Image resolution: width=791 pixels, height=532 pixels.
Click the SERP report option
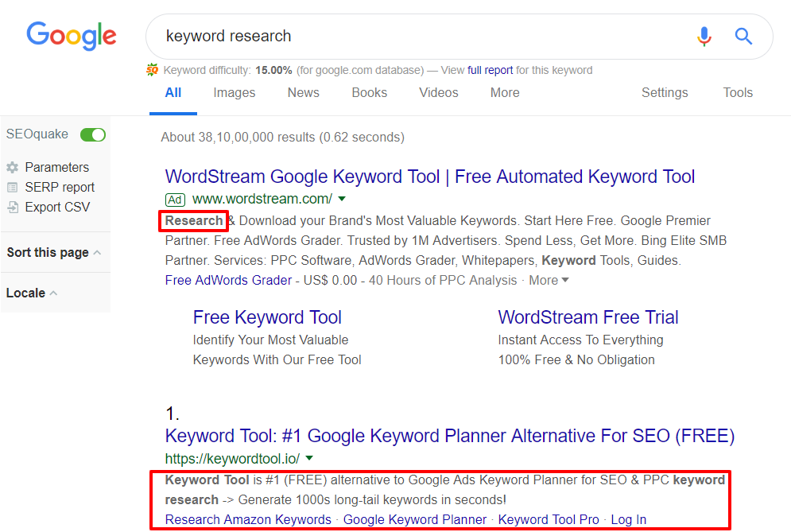pos(60,187)
